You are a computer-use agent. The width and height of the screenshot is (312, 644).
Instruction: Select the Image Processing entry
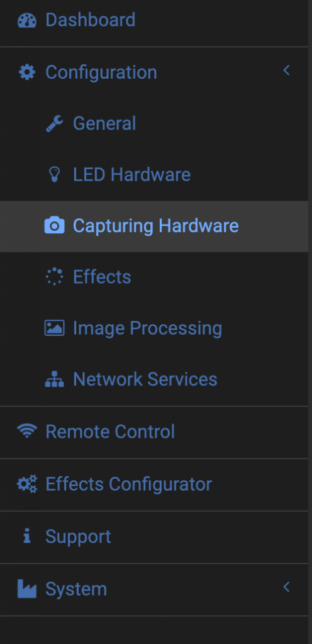(154, 328)
